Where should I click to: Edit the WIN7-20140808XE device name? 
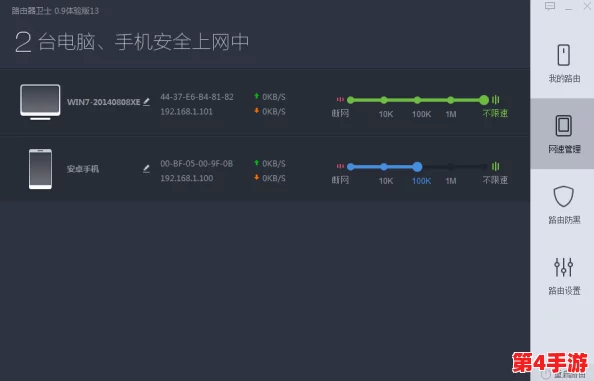(147, 102)
